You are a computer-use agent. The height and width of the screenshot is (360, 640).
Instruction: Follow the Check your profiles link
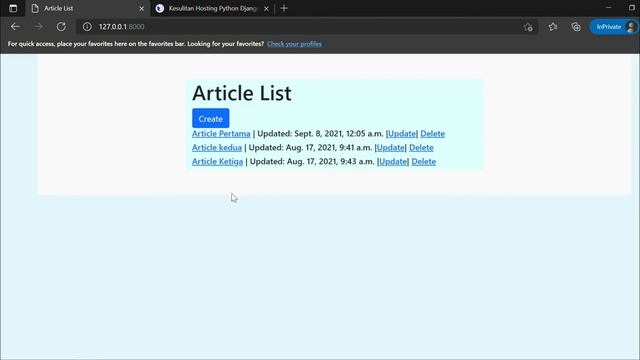[x=294, y=44]
